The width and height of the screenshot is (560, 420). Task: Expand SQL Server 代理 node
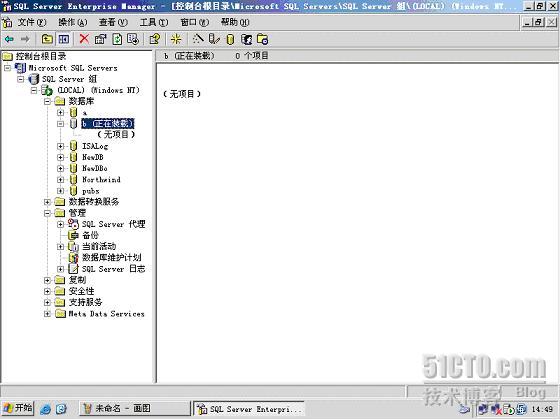tap(61, 224)
